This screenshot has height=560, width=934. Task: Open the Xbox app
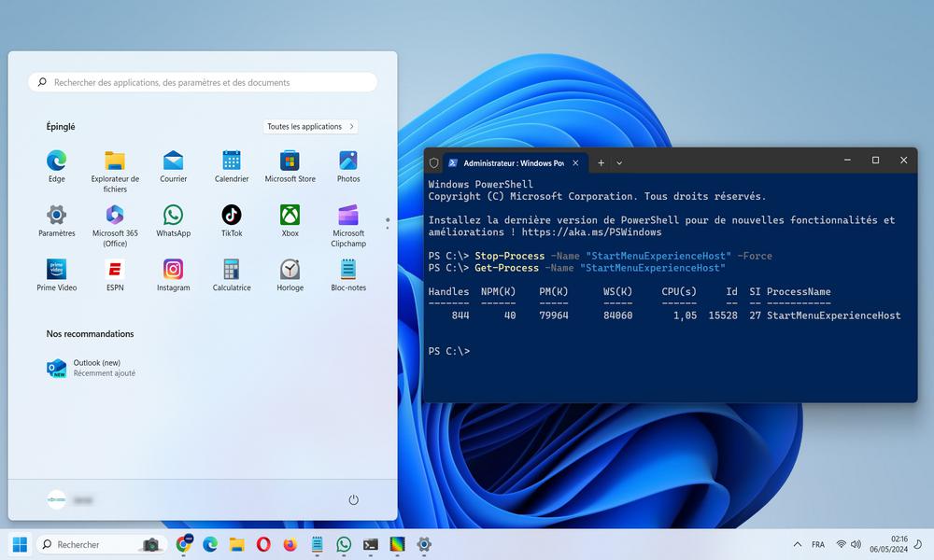click(x=290, y=217)
